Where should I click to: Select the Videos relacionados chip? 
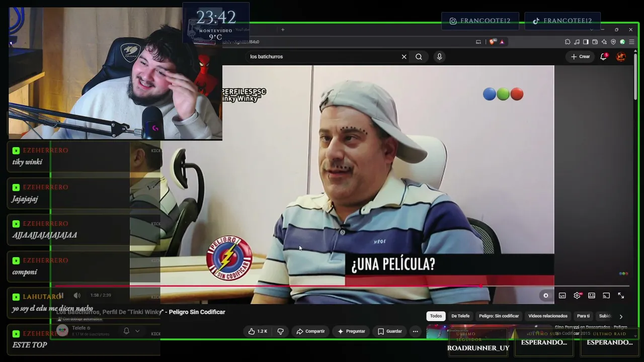[x=548, y=316]
